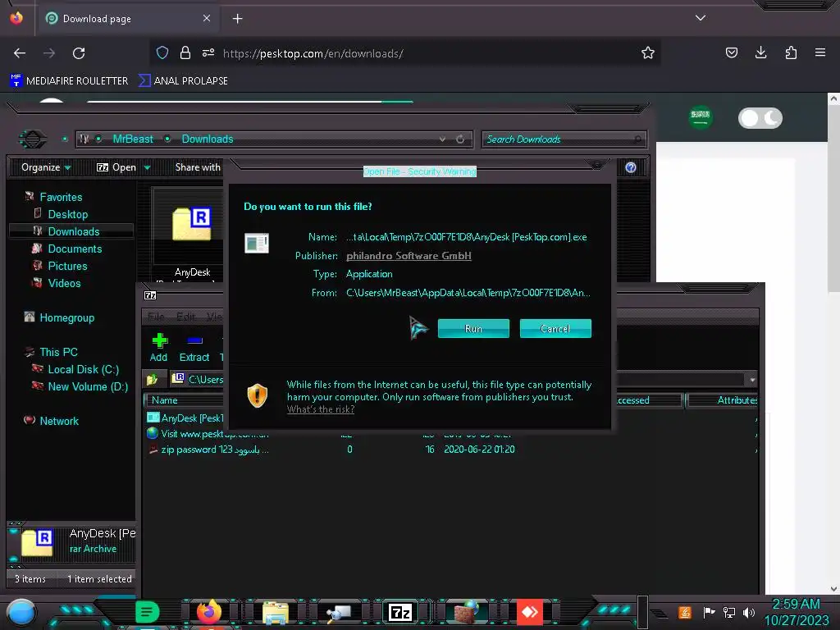Open the Firefox Pocket icon
The image size is (840, 630).
click(732, 52)
